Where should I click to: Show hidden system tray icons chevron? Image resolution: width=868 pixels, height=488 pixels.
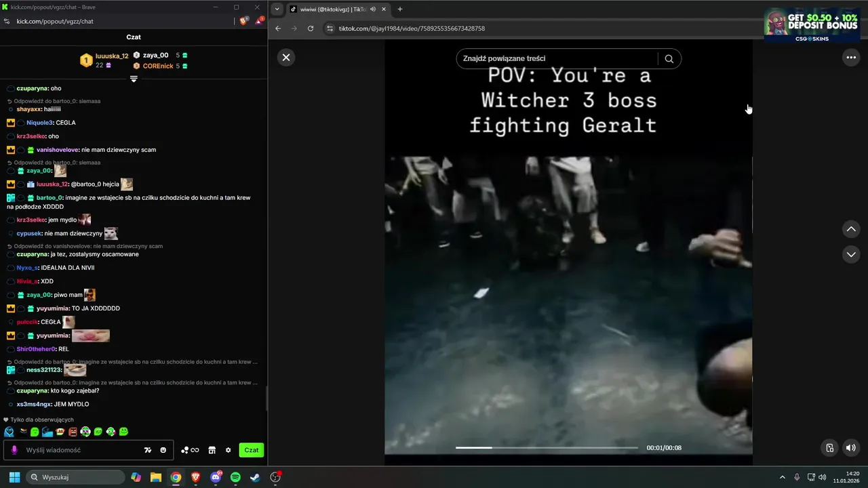coord(782,477)
